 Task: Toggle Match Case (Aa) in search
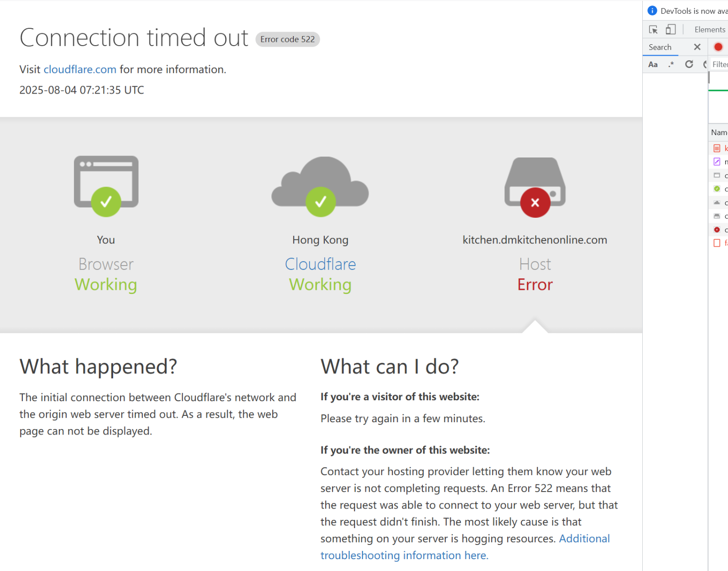653,64
